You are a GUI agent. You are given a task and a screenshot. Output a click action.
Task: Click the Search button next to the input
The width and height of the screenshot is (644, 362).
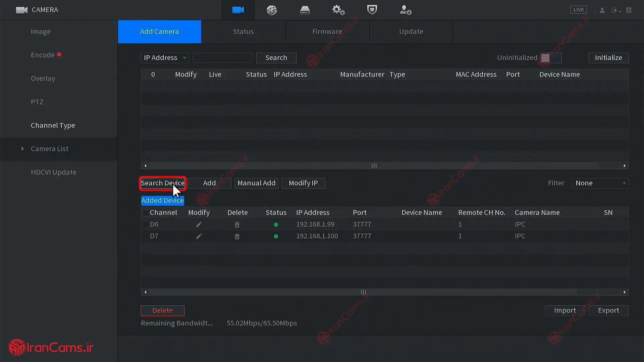[x=276, y=58]
